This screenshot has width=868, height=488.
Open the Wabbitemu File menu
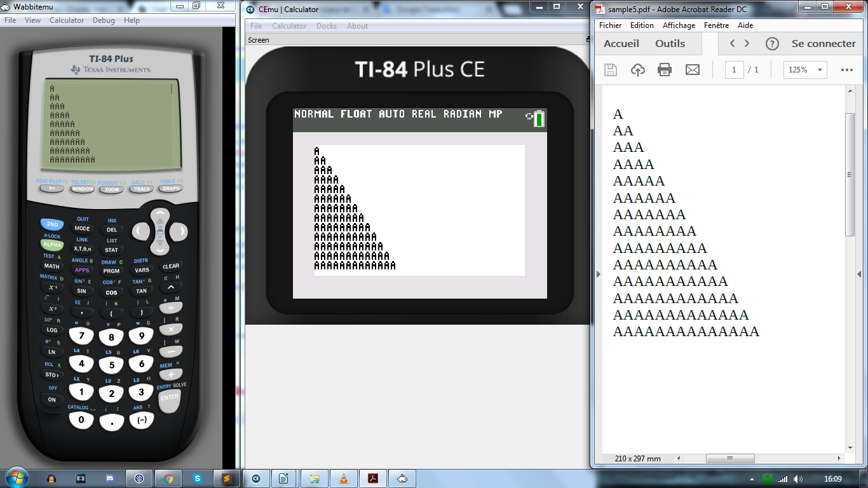click(x=10, y=20)
